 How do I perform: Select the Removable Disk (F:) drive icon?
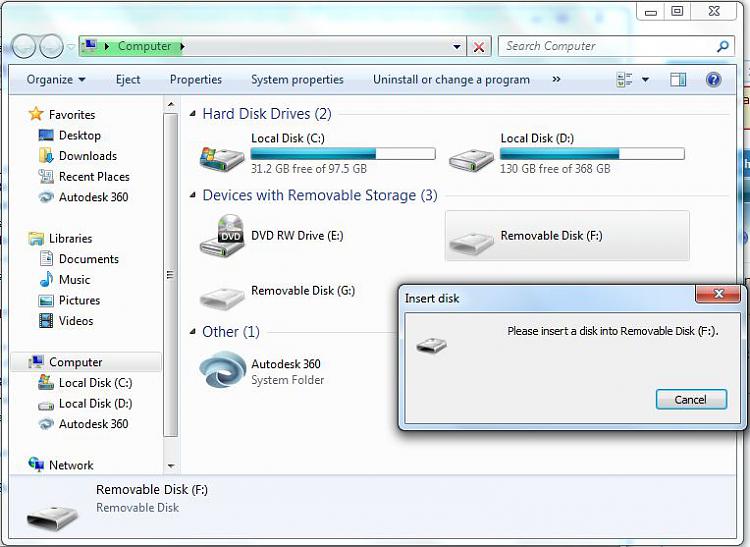(471, 244)
